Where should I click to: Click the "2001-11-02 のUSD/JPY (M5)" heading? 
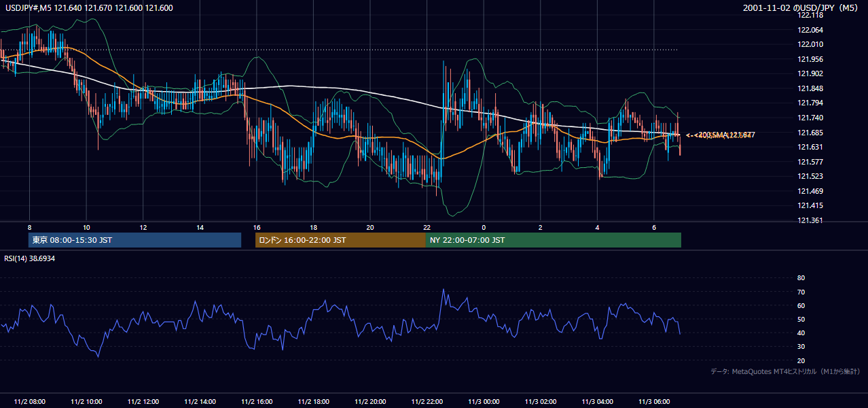[x=801, y=8]
